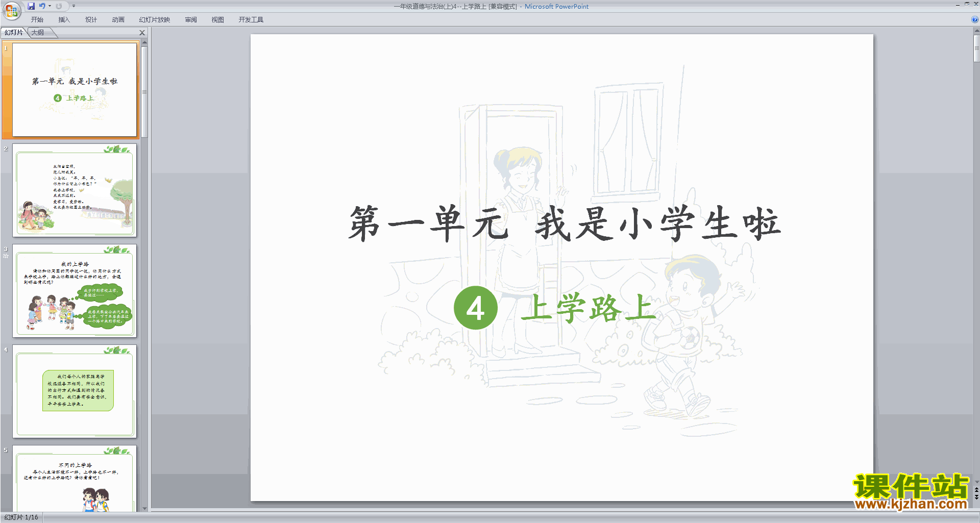Click the thumbnail pane scroll-down arrow
980x523 pixels.
point(144,508)
